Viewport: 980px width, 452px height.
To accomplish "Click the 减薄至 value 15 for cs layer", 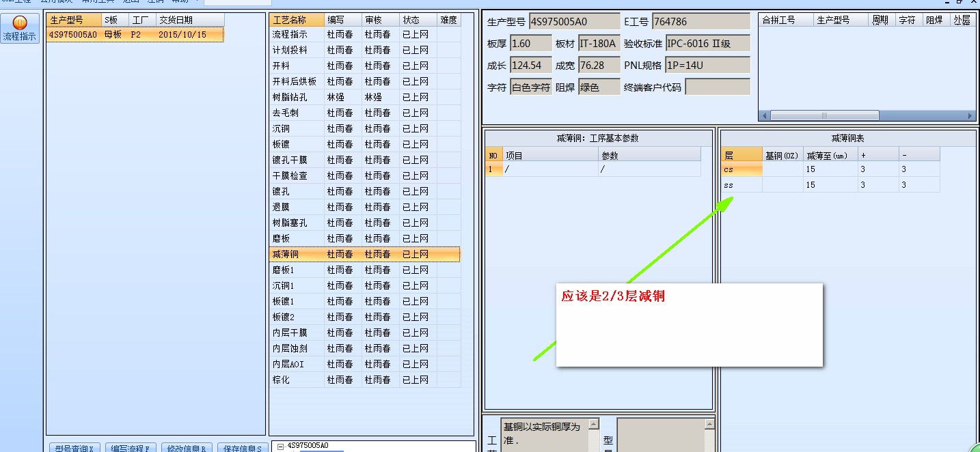I will (x=830, y=169).
